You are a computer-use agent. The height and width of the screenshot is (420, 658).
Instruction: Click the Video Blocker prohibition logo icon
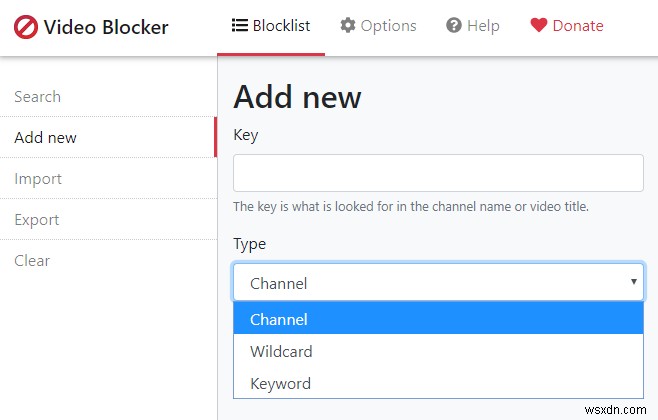[x=27, y=27]
